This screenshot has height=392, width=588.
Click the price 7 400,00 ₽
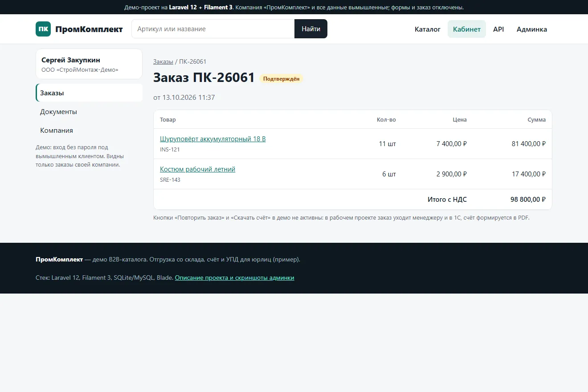tap(452, 144)
